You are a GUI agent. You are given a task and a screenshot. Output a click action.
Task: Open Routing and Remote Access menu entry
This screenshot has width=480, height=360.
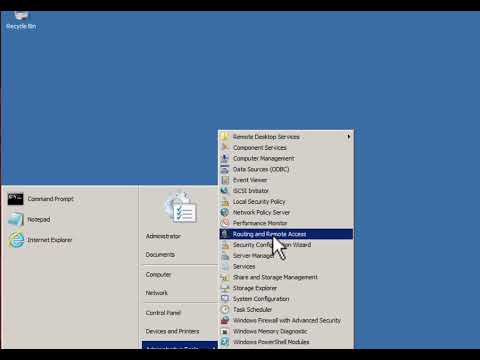[286, 234]
